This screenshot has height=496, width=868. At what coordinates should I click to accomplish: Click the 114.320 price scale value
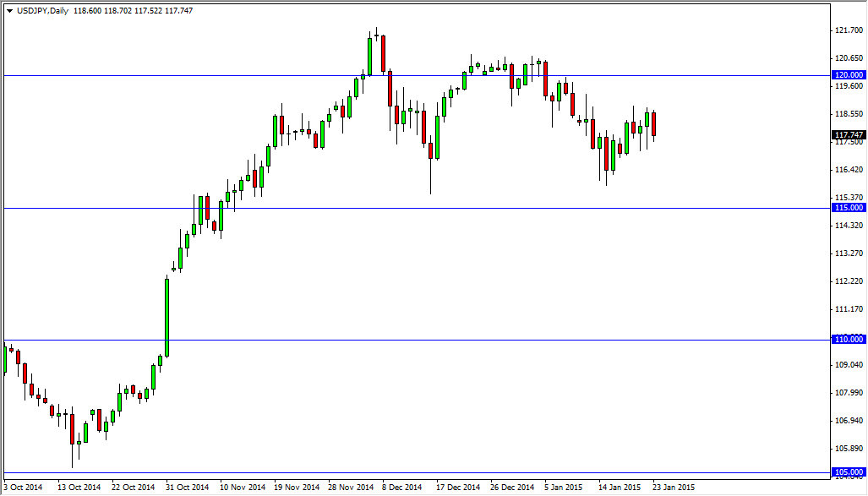click(849, 226)
